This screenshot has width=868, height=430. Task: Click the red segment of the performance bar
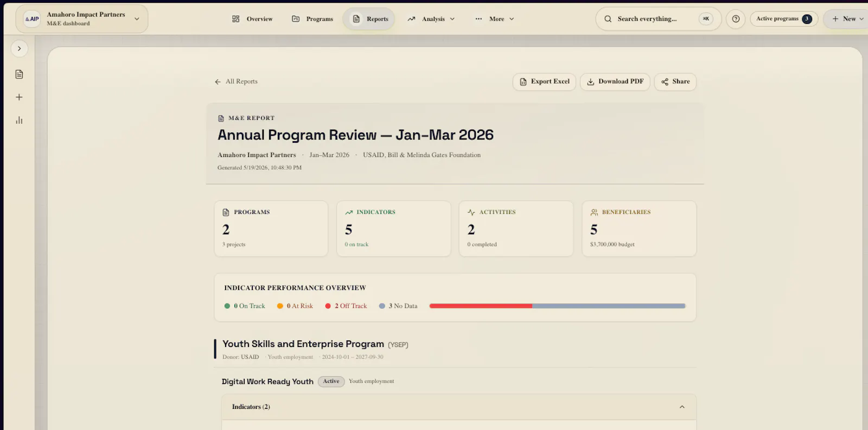481,306
